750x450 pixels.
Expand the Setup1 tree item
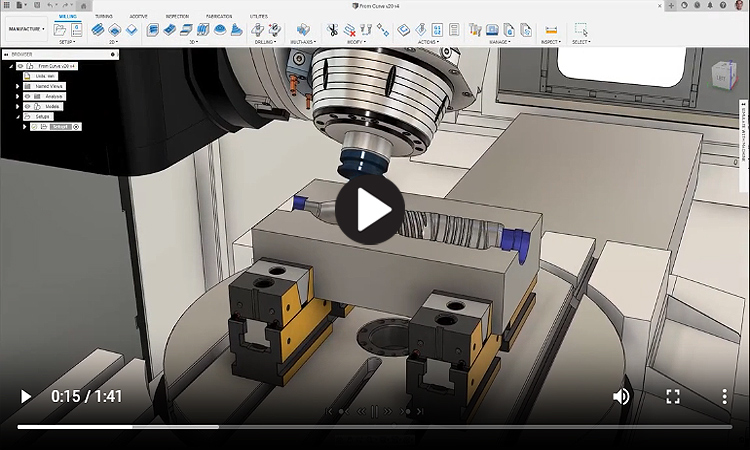pos(25,127)
